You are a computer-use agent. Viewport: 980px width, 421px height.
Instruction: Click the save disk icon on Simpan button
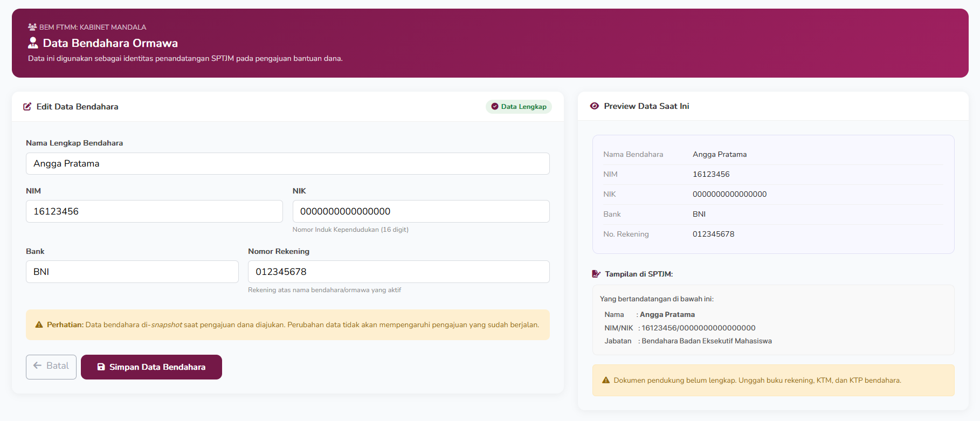tap(101, 367)
